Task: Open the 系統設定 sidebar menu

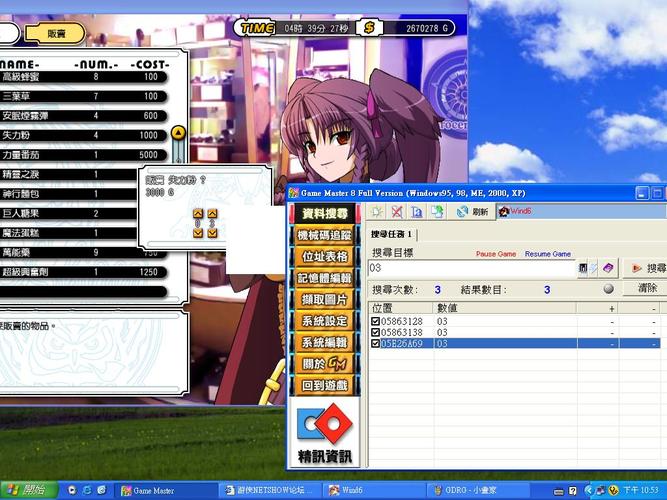Action: coord(325,321)
